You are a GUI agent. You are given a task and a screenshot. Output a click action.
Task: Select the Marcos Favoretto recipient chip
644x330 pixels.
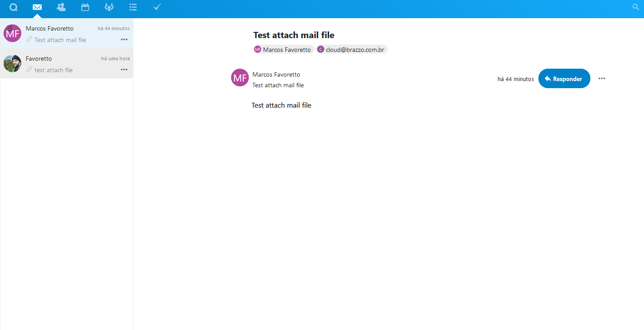click(x=283, y=50)
